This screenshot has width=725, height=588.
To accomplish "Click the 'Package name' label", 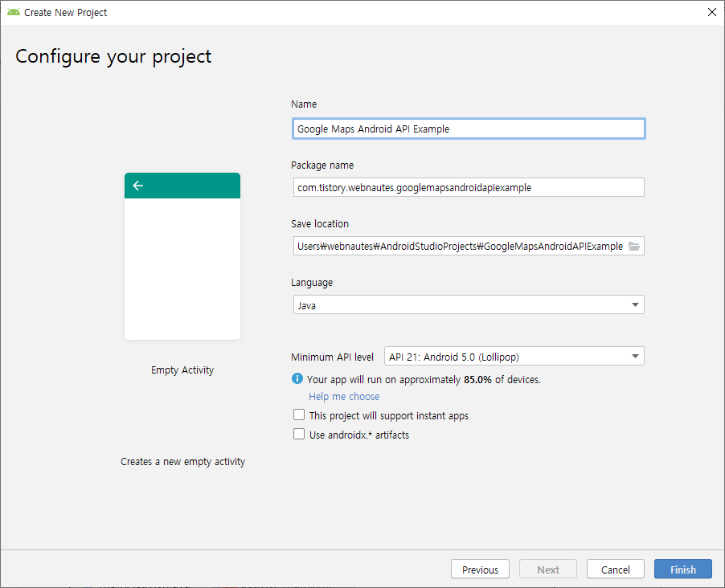I will pyautogui.click(x=322, y=165).
